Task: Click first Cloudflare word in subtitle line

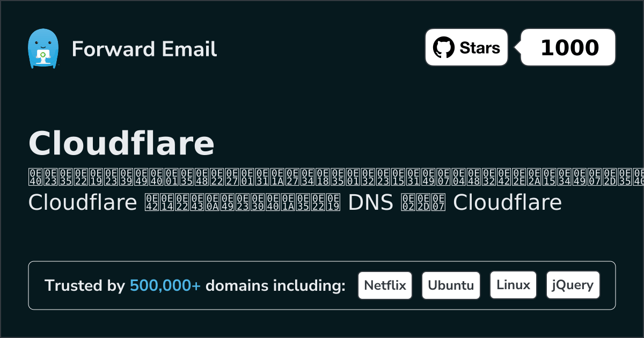Action: pyautogui.click(x=83, y=203)
